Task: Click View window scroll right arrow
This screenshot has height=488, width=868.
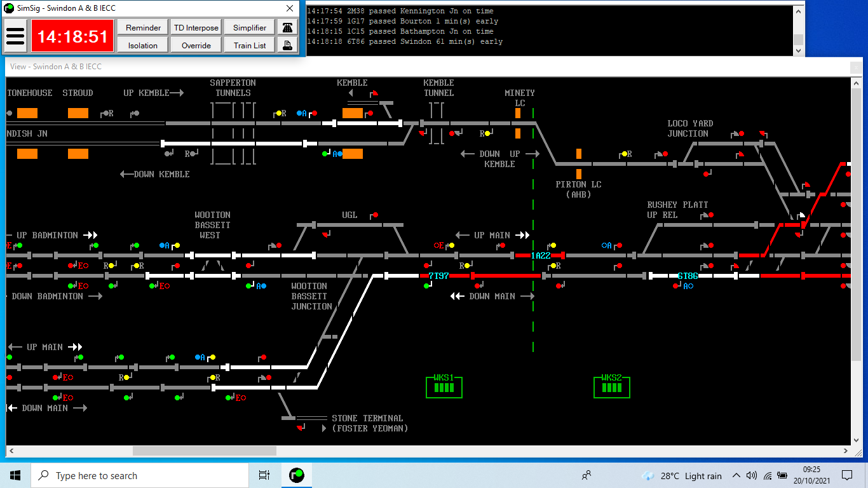Action: click(844, 451)
